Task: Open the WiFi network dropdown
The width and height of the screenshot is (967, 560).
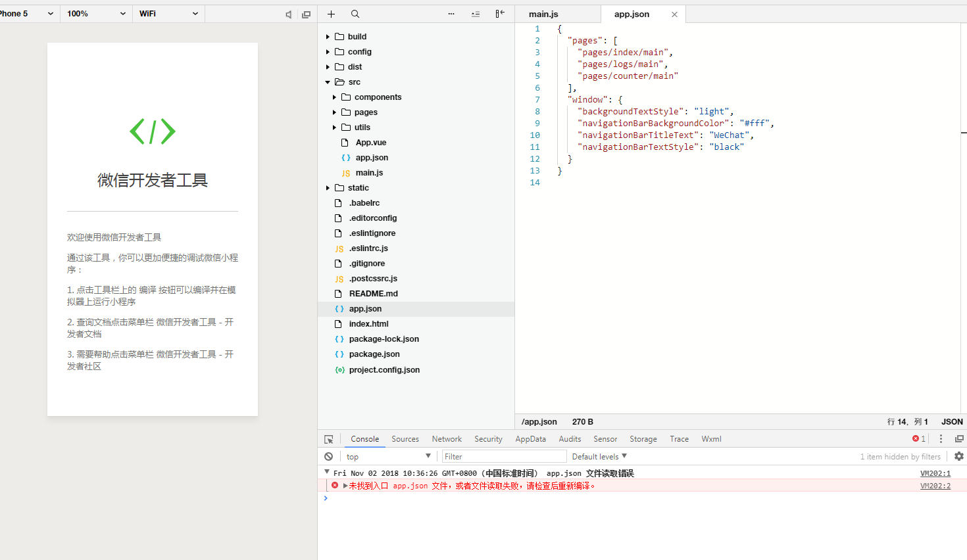Action: click(168, 14)
